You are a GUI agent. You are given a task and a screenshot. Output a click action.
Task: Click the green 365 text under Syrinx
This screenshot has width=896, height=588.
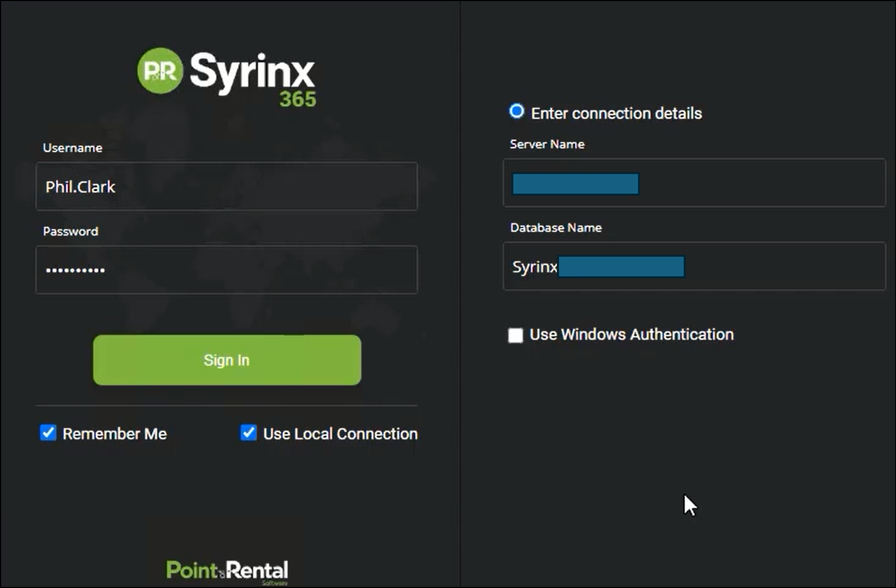click(x=297, y=100)
